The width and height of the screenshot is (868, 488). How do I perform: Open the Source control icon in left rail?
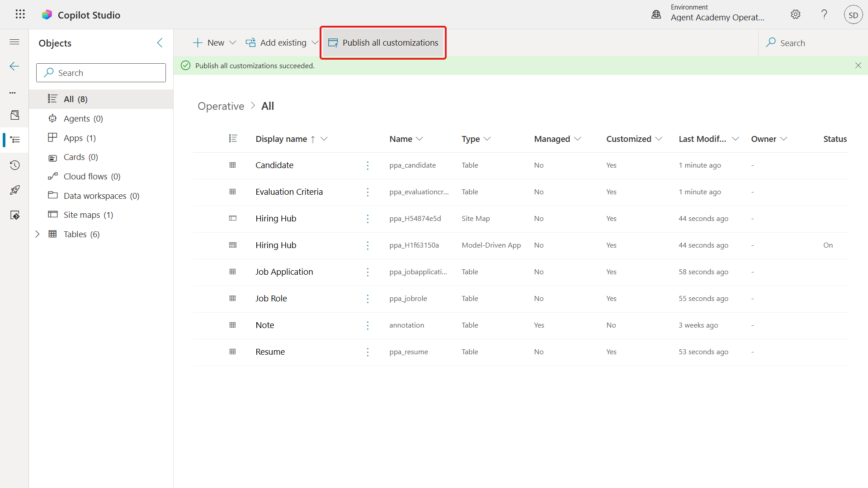[15, 215]
